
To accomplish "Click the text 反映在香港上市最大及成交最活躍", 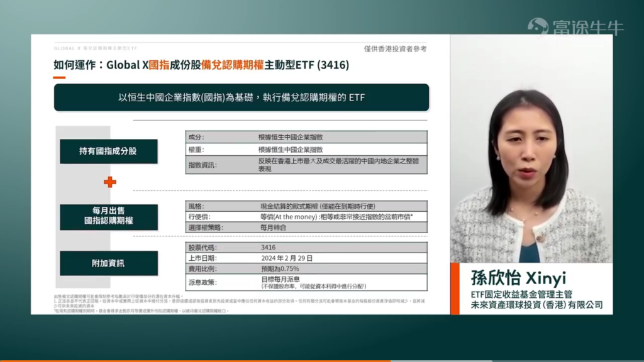I will tap(338, 165).
